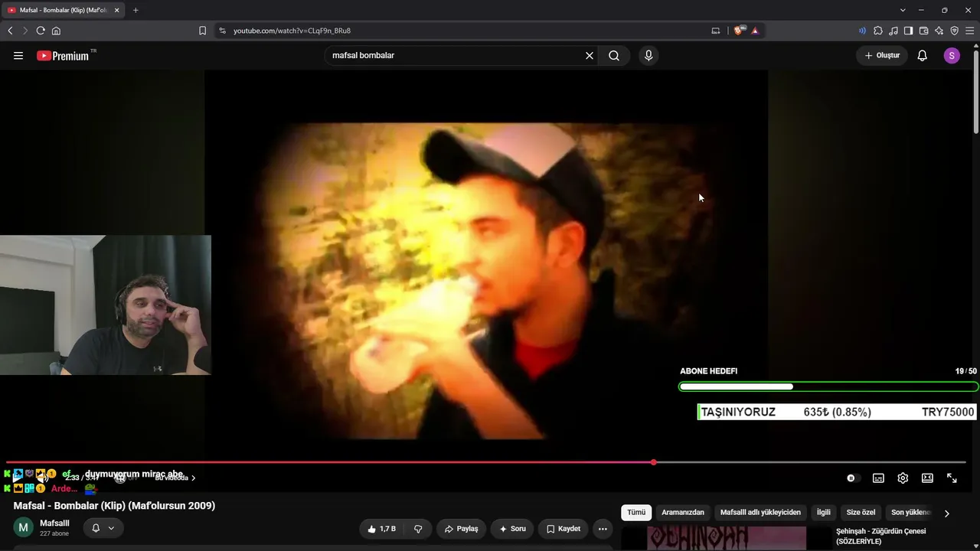Open Brave VPN shield icon
Viewport: 980px width, 551px height.
[x=954, y=31]
